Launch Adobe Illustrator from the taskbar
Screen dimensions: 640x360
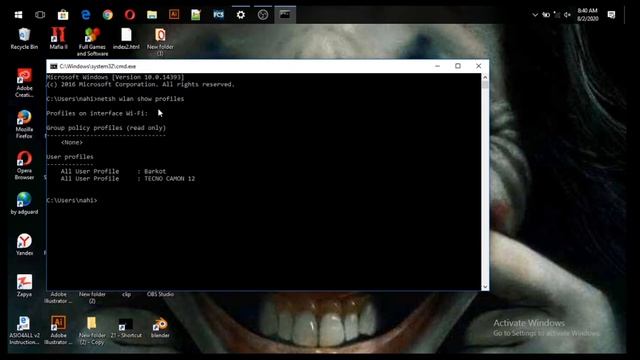(174, 15)
